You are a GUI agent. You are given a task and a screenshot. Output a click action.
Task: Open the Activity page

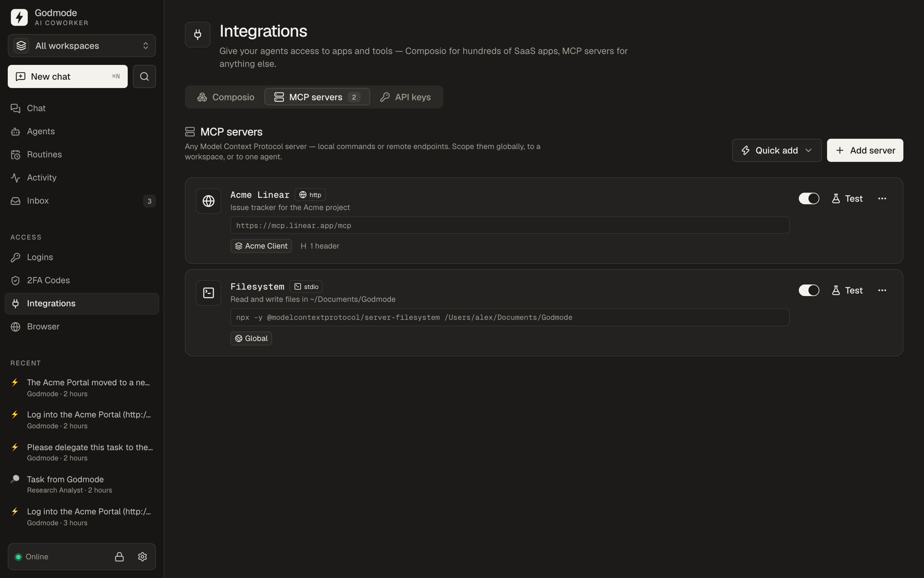[x=82, y=178]
